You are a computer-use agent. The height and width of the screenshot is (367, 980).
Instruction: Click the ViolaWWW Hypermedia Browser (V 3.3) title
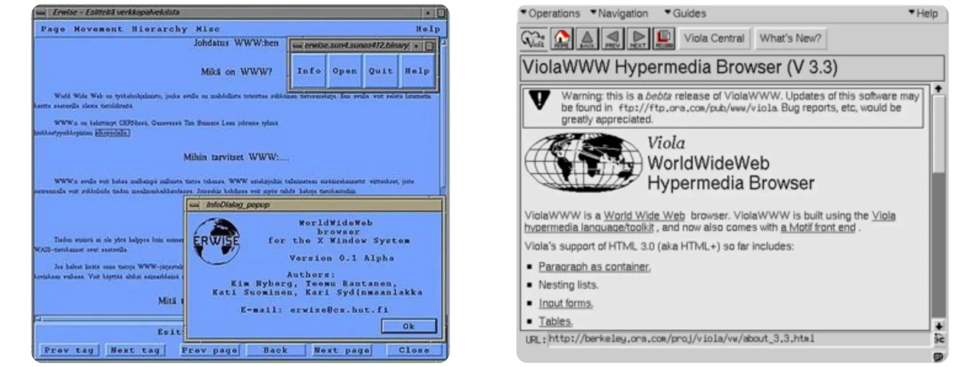click(680, 67)
